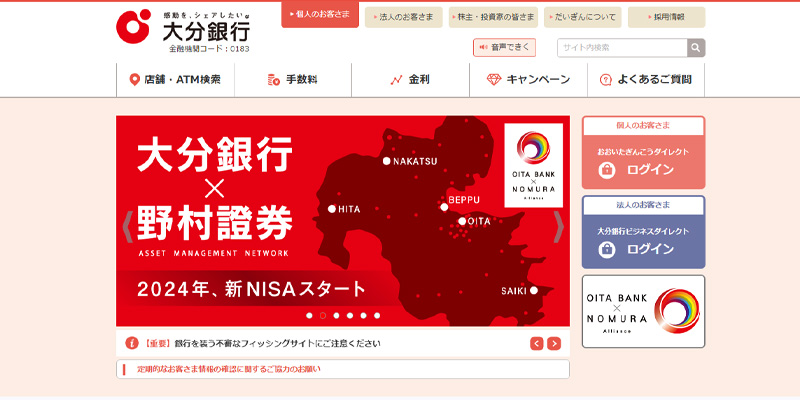This screenshot has height=400, width=800.
Task: Select the sixth carousel dot
Action: click(377, 315)
